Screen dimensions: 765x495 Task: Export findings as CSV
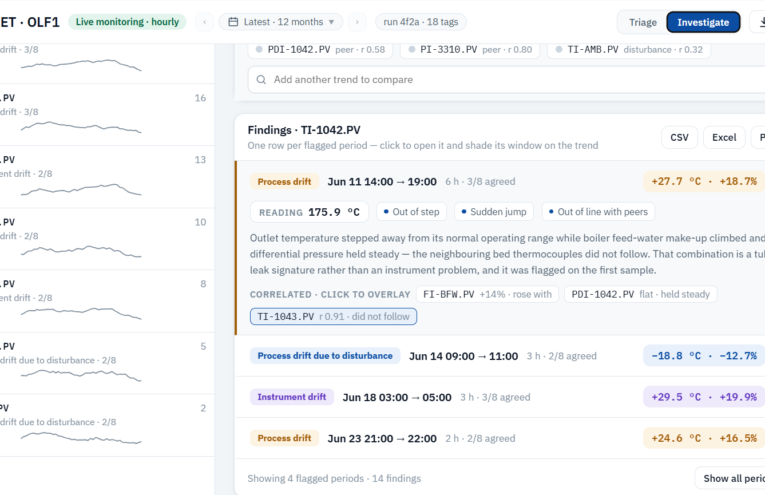point(679,138)
